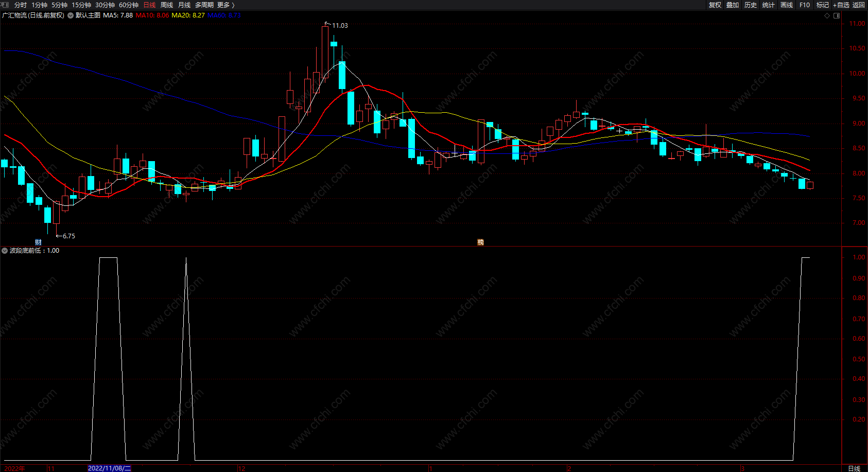Click the 复权 adjustment button
This screenshot has width=868, height=472.
(715, 5)
